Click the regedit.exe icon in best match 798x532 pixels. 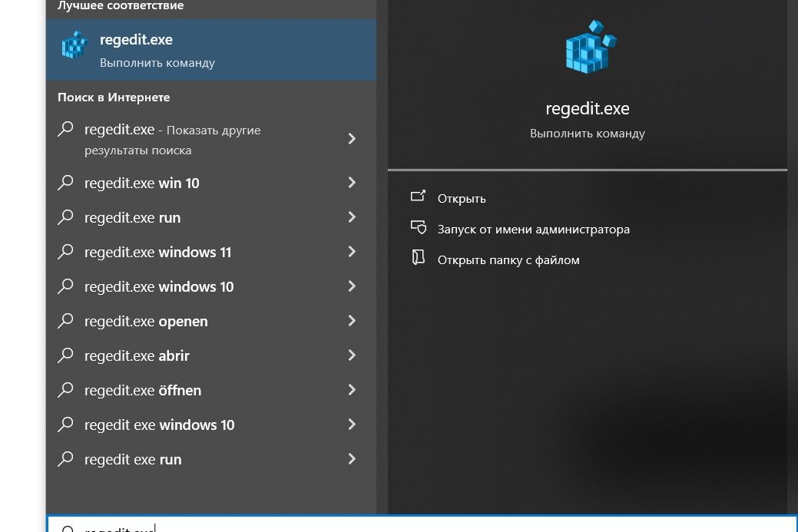click(75, 46)
